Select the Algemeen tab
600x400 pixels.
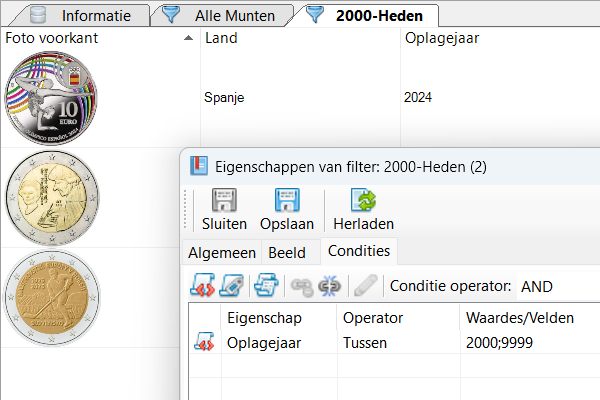222,252
